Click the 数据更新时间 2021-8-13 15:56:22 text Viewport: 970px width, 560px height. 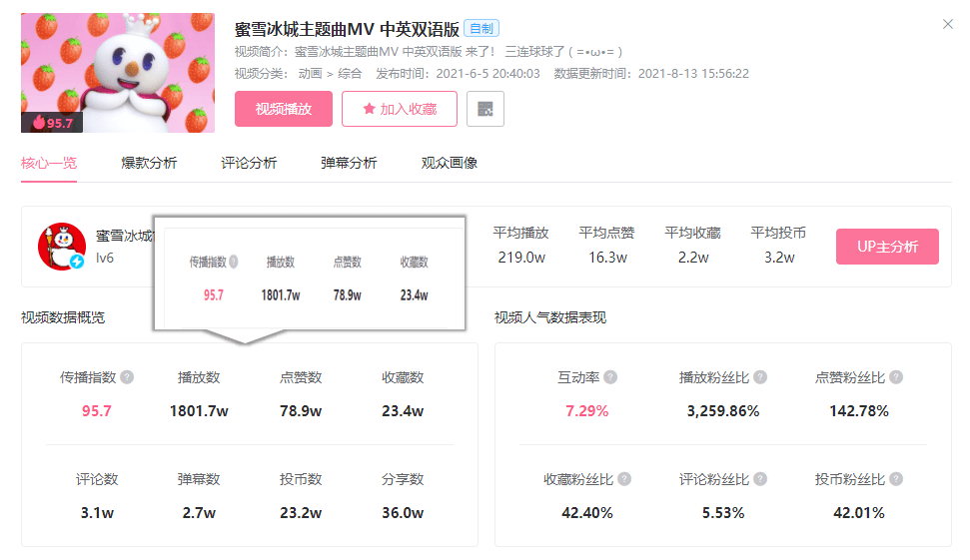[651, 74]
